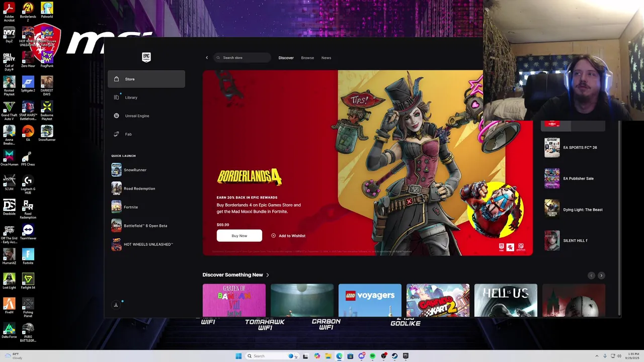Show previous Discover Something New items

(591, 276)
